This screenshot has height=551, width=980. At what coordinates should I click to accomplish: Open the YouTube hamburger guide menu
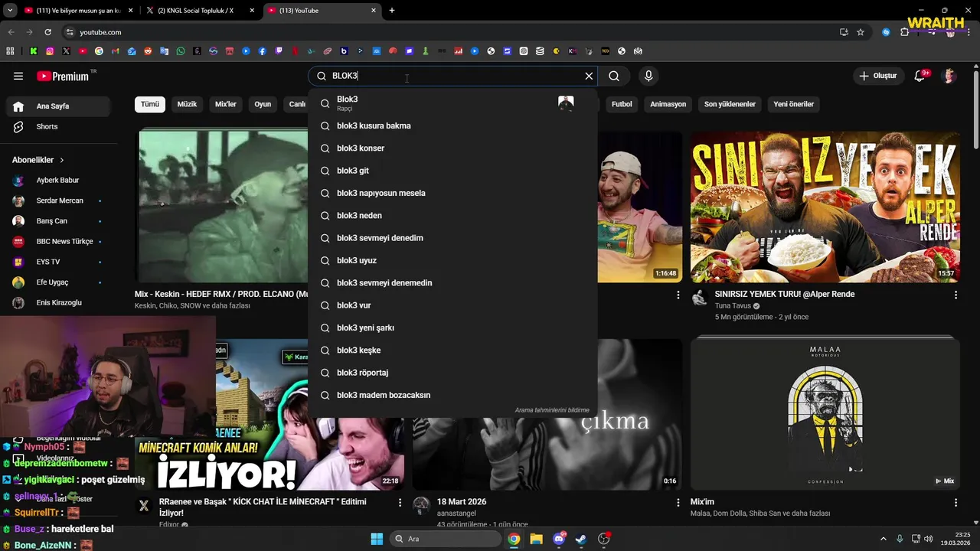tap(18, 76)
